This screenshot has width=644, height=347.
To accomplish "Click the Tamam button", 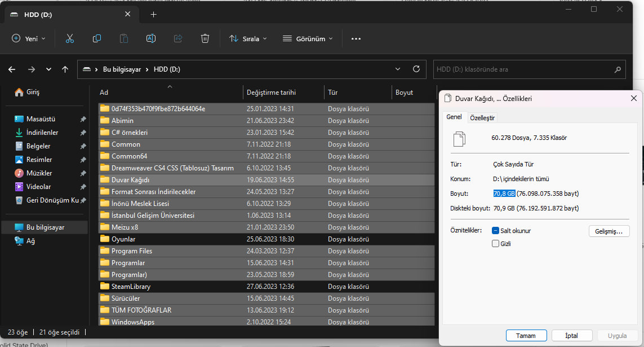I will (526, 335).
